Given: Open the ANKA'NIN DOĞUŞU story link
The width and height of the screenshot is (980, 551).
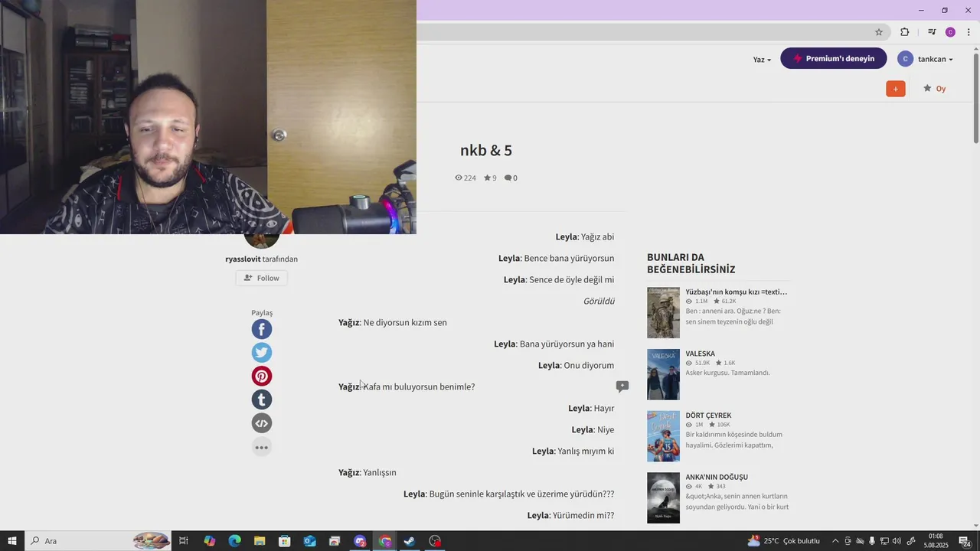Looking at the screenshot, I should [717, 478].
